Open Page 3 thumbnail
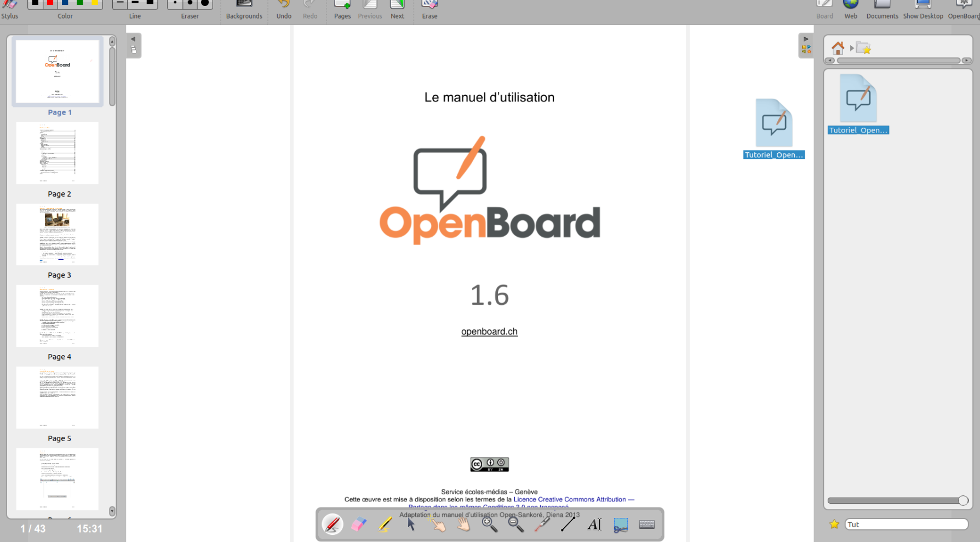 tap(58, 235)
